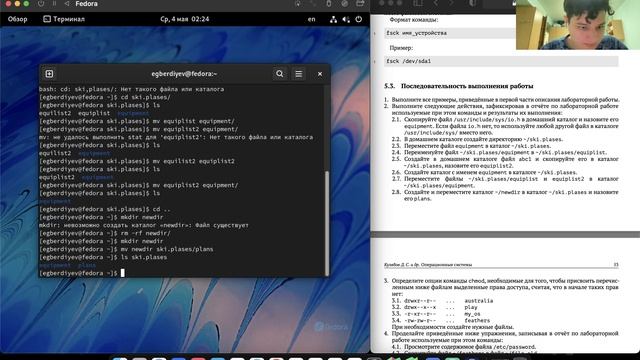640x360 pixels.
Task: Open the Терминал app menu in top bar
Action: [x=64, y=19]
